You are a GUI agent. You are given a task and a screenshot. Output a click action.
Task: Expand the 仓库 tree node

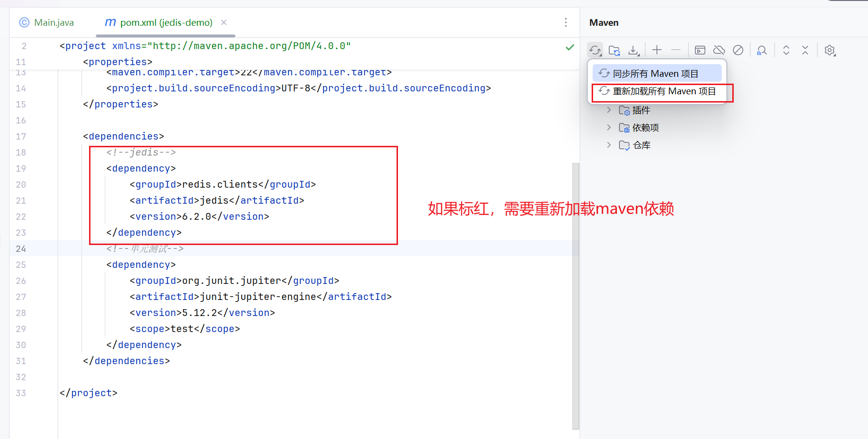609,145
